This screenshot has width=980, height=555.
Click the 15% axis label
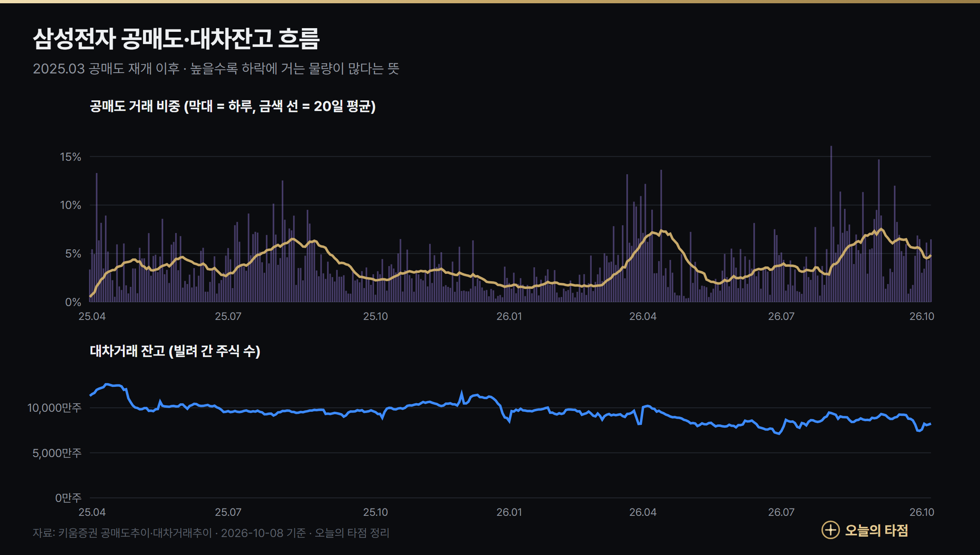(x=71, y=157)
